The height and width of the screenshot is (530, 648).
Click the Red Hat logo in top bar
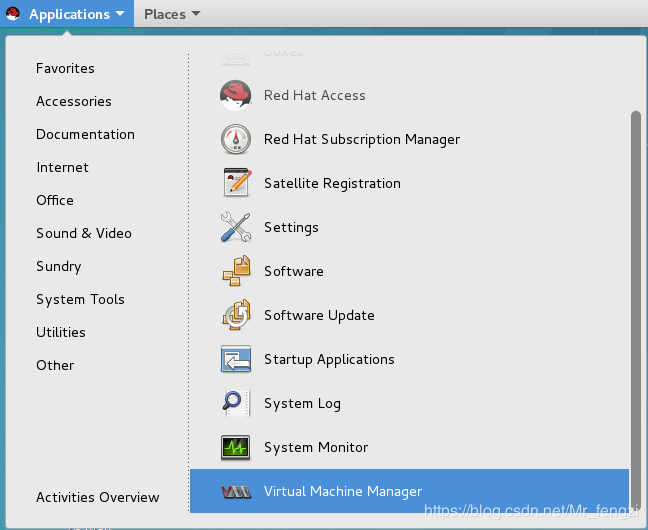(12, 14)
